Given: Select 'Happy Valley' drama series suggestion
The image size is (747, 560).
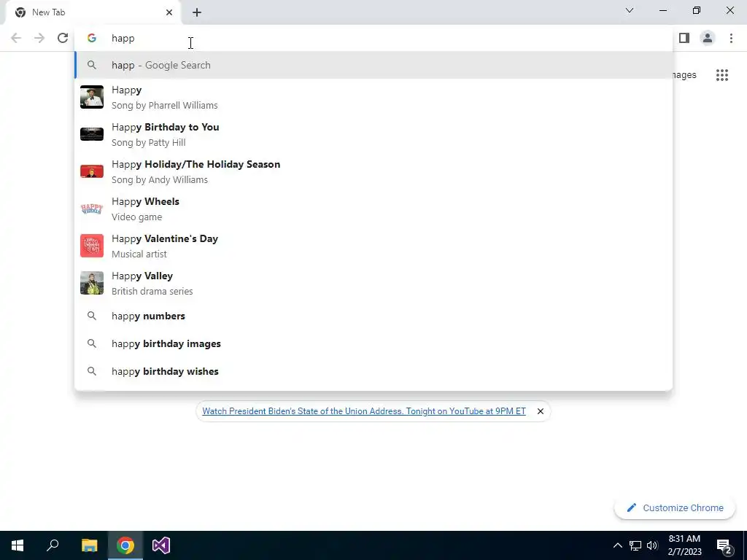Looking at the screenshot, I should coord(373,283).
